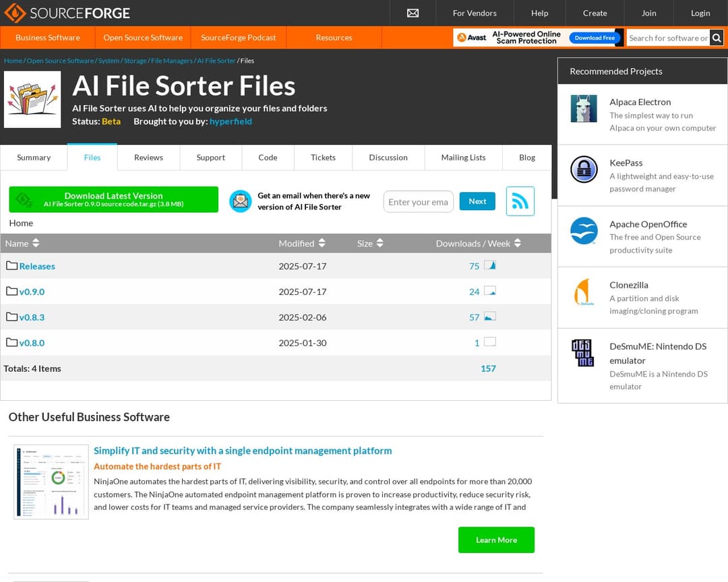Screen dimensions: 728x582
Task: Open SourceForge Podcast in the navigation bar
Action: (239, 38)
